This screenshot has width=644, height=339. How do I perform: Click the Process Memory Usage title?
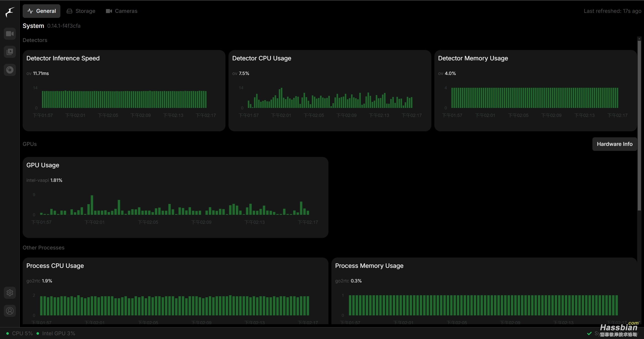pyautogui.click(x=369, y=266)
